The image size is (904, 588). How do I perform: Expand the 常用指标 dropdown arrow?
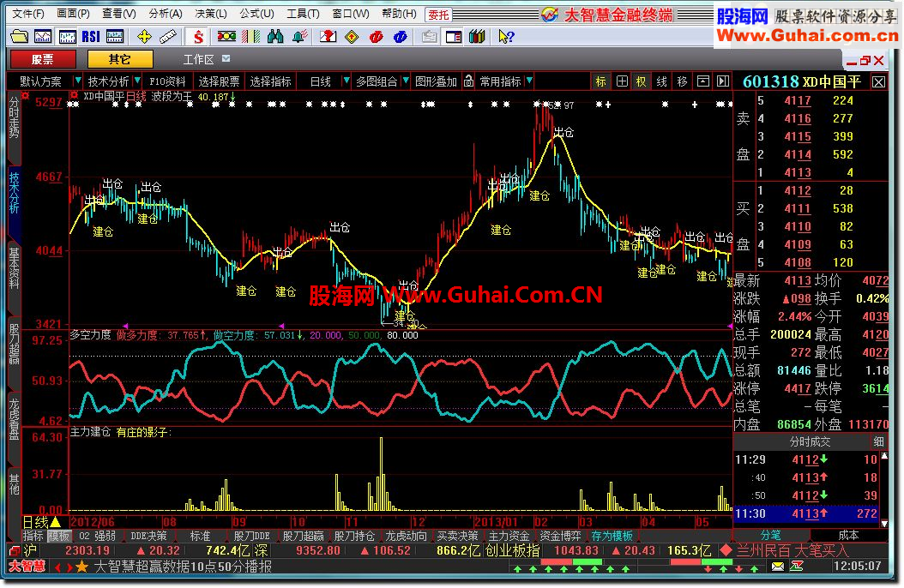[x=529, y=81]
